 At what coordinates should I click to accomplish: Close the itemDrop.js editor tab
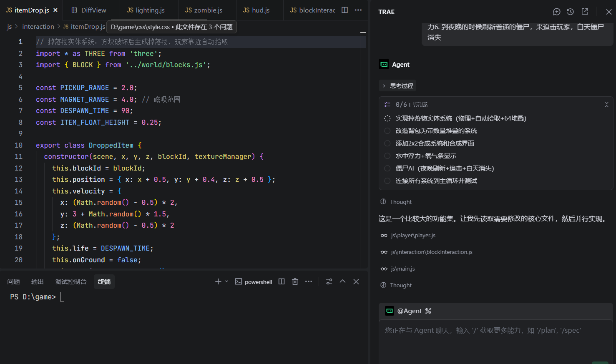click(55, 10)
